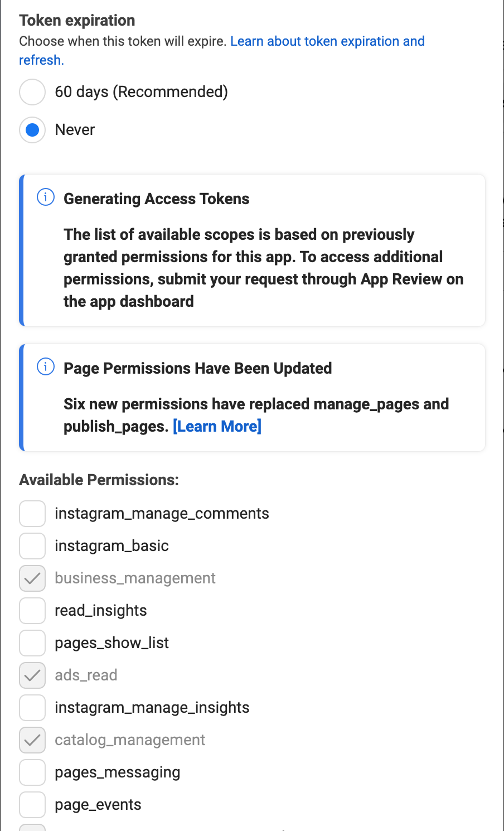This screenshot has width=504, height=831.
Task: Click the Available Permissions label
Action: click(x=99, y=480)
